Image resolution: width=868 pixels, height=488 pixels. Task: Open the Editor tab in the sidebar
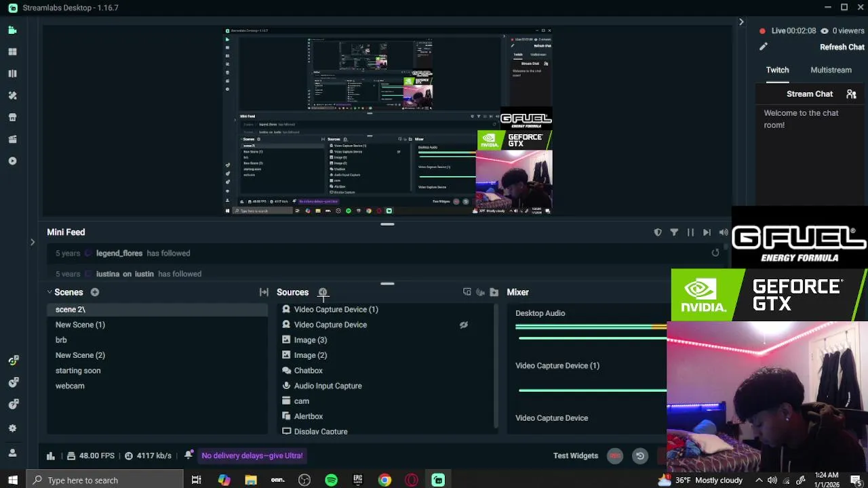[x=12, y=30]
